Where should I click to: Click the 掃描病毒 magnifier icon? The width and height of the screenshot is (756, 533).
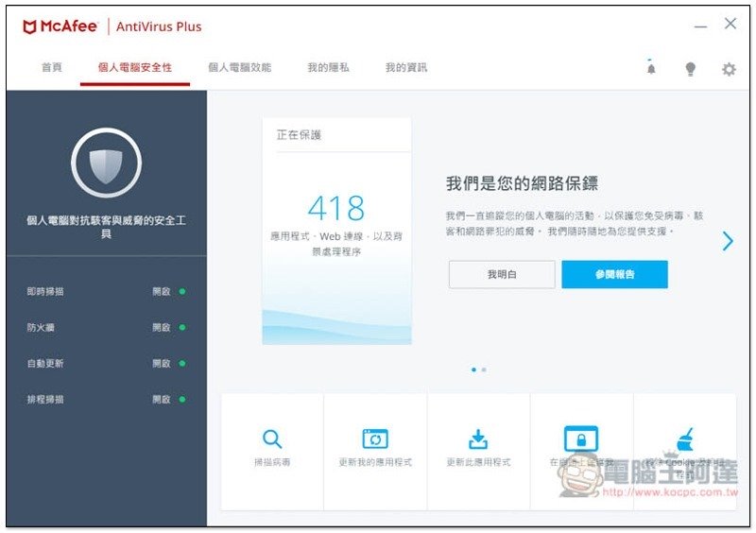(x=272, y=438)
